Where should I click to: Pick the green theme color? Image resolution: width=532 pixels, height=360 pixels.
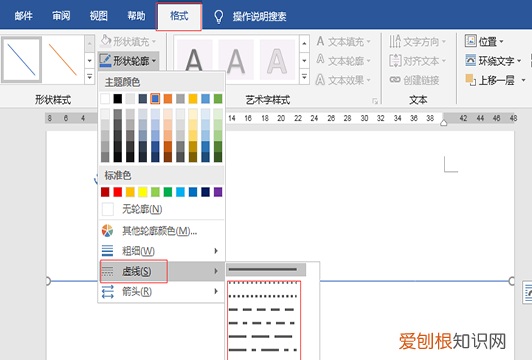(x=218, y=99)
